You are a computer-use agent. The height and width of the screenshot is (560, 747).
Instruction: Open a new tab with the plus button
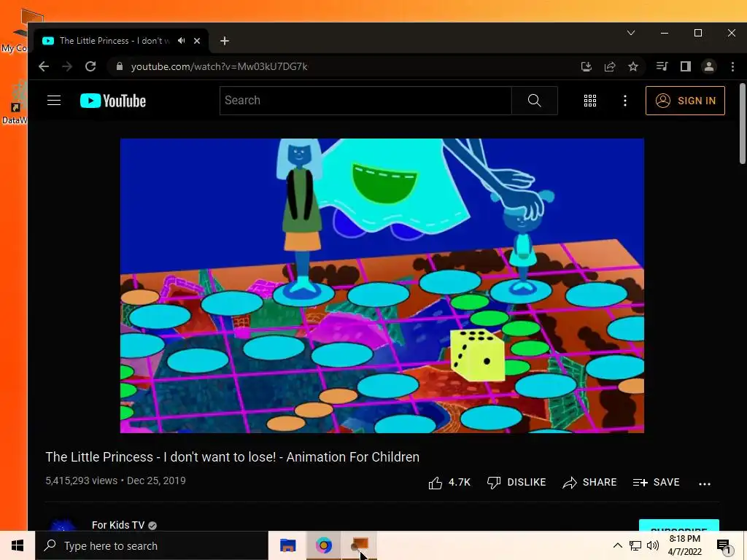tap(225, 41)
